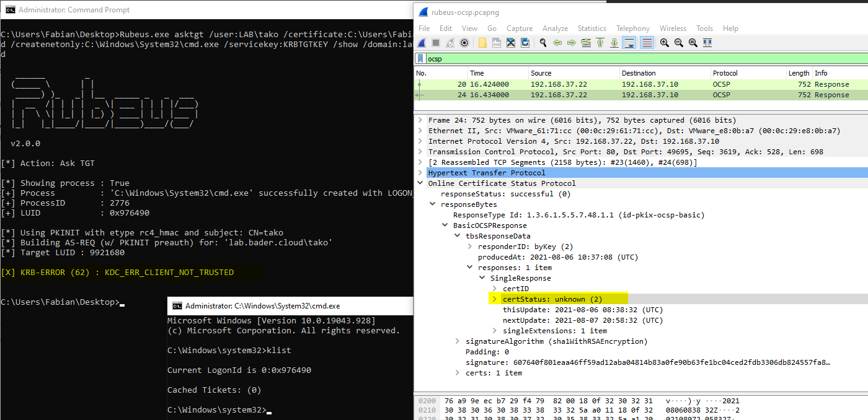Go to the last packet arrow icon
Viewport: 868px width, 420px height.
pyautogui.click(x=615, y=42)
